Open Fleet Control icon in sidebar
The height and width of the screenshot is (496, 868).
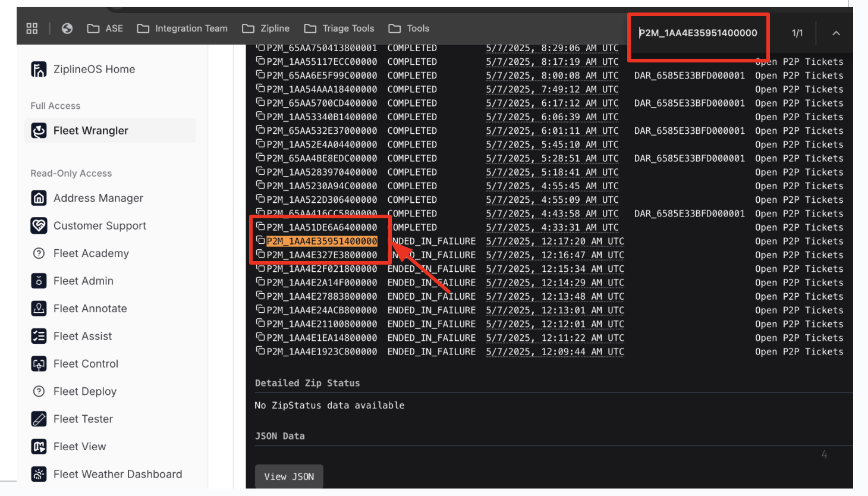39,364
